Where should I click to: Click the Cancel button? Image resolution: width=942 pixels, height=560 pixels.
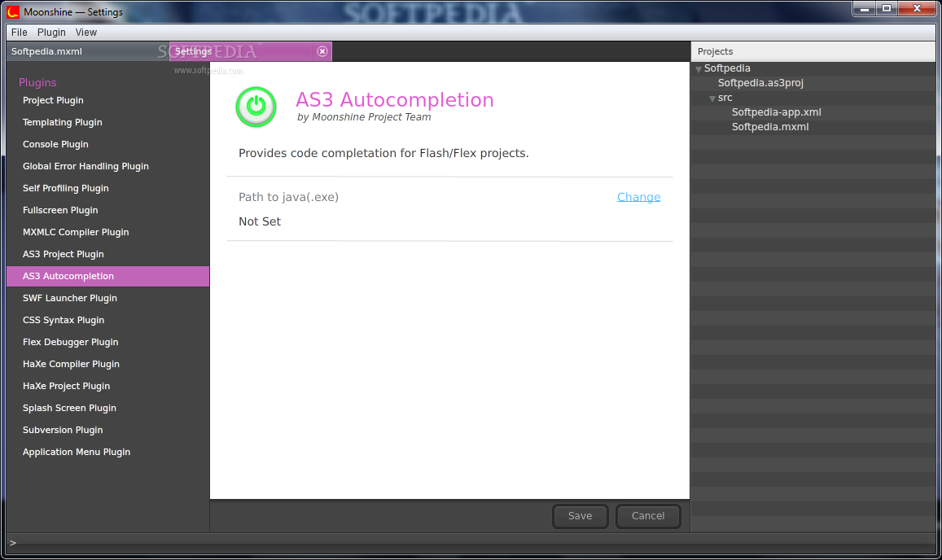click(x=648, y=516)
